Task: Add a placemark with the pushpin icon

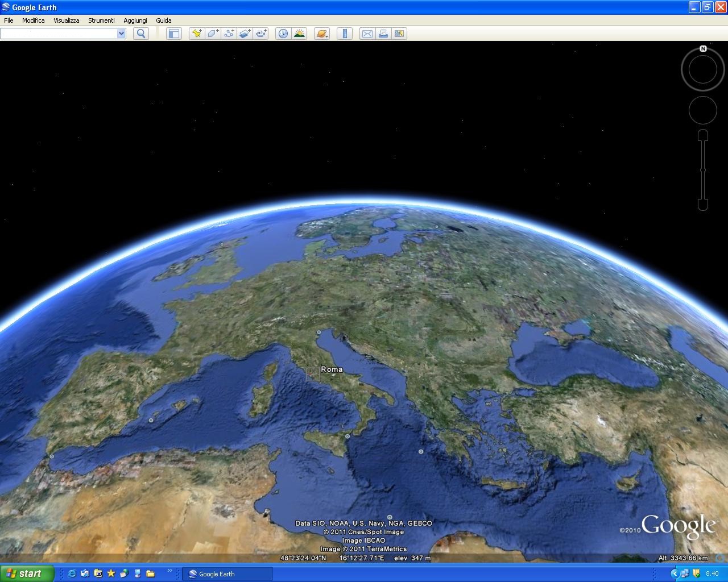Action: [x=197, y=34]
